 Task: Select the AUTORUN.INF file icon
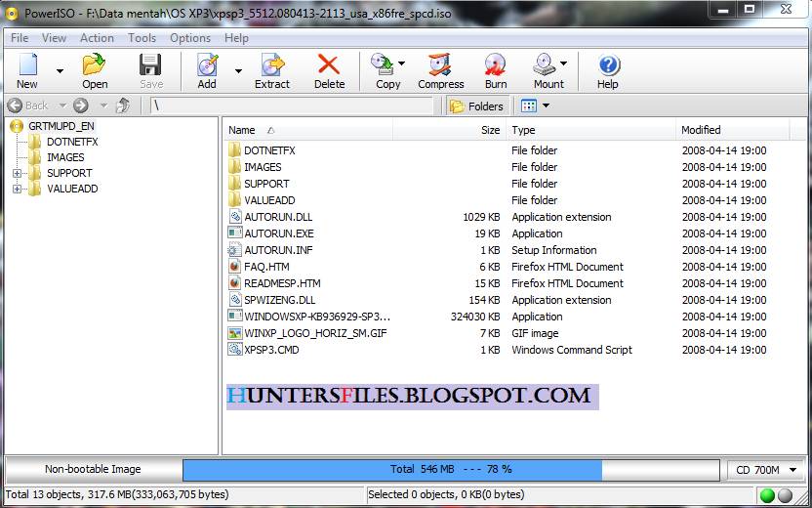tap(235, 250)
